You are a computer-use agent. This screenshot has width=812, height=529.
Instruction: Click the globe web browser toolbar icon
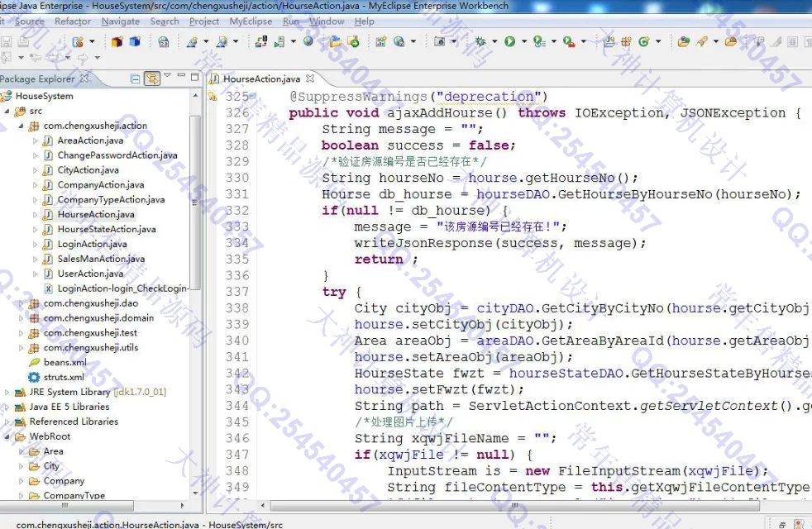(308, 41)
